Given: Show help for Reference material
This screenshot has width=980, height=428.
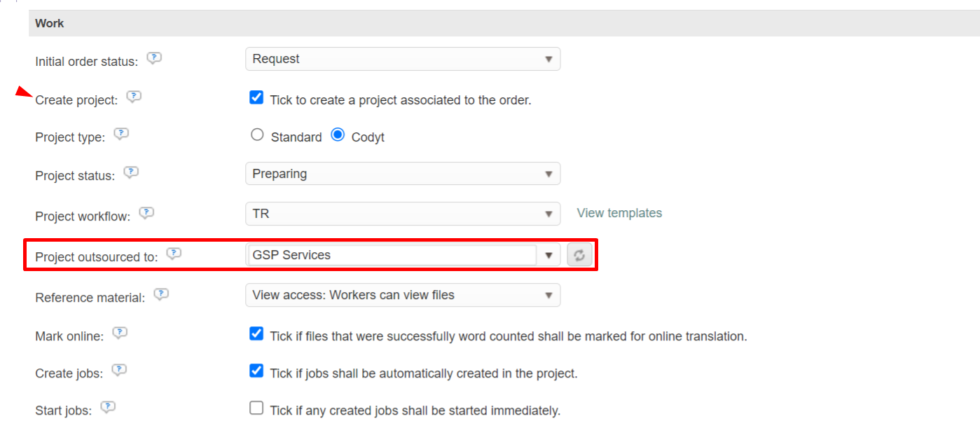Looking at the screenshot, I should 161,295.
